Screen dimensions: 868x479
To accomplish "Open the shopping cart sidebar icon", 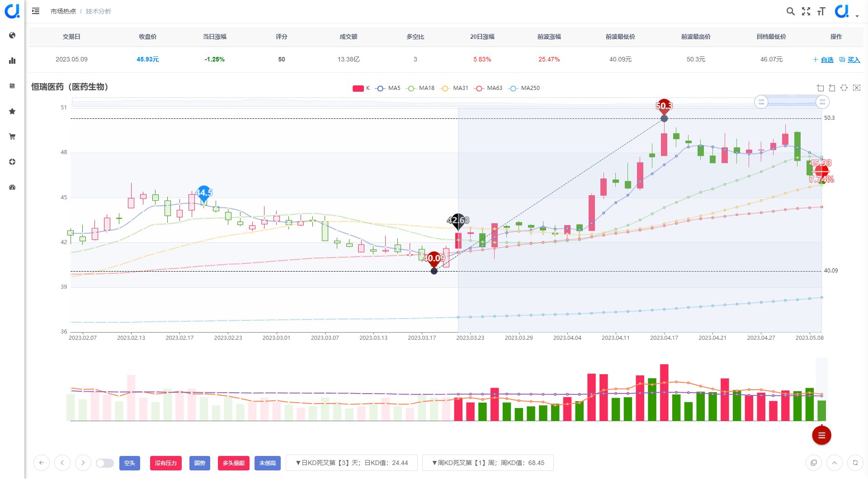I will click(12, 136).
